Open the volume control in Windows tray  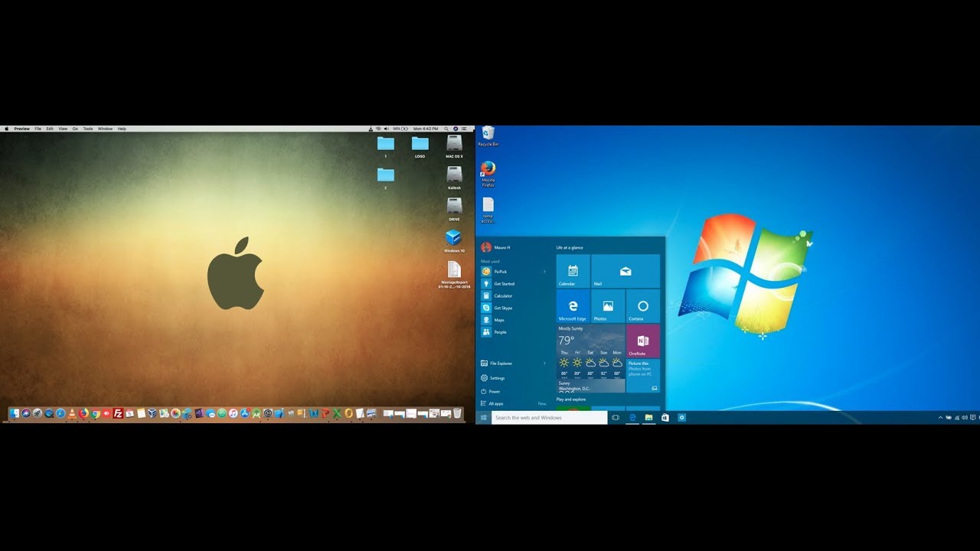coord(965,417)
